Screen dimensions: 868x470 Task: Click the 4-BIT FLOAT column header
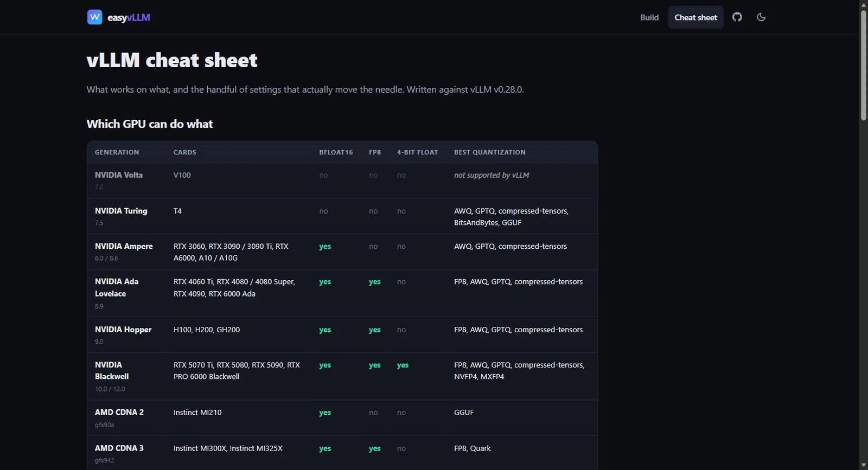point(417,152)
